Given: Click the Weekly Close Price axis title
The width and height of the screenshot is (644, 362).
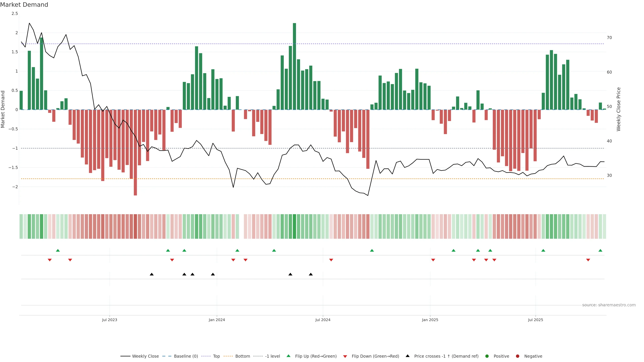Looking at the screenshot, I should 619,109.
